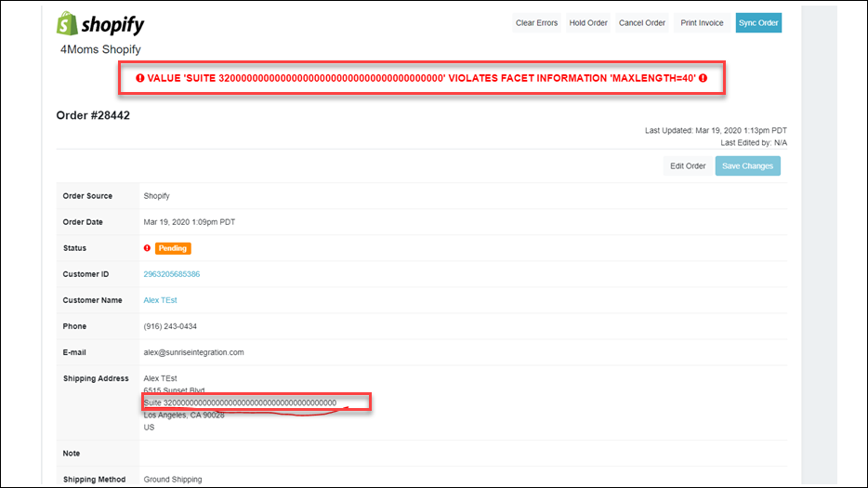Click the orange Pending status badge
This screenshot has width=868, height=488.
coord(173,248)
